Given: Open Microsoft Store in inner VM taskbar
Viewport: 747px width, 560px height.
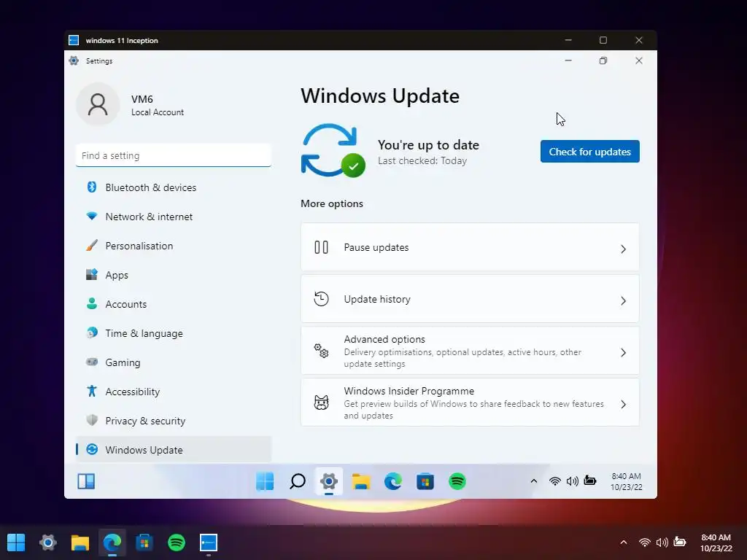Looking at the screenshot, I should click(x=425, y=481).
